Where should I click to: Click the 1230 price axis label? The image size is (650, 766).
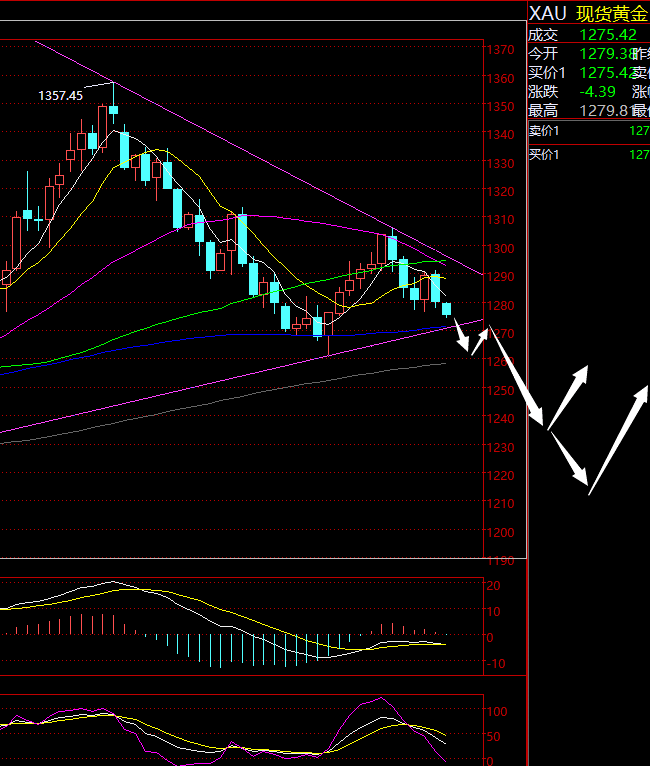(501, 447)
